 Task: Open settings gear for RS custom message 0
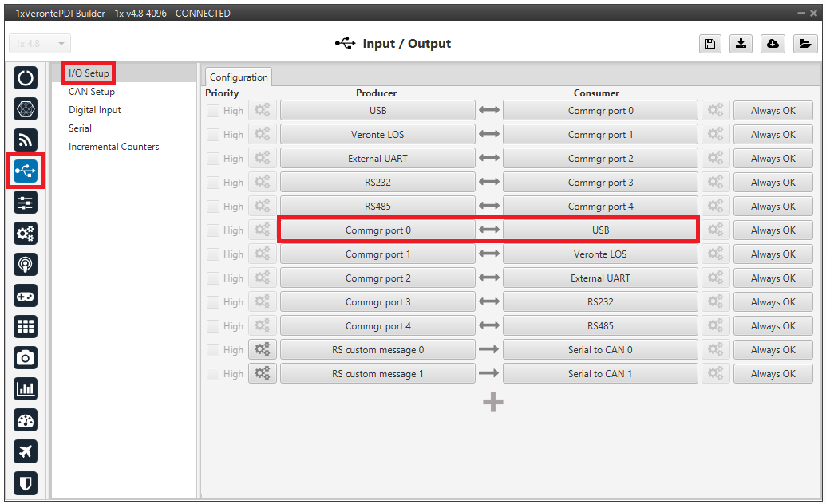(x=262, y=350)
